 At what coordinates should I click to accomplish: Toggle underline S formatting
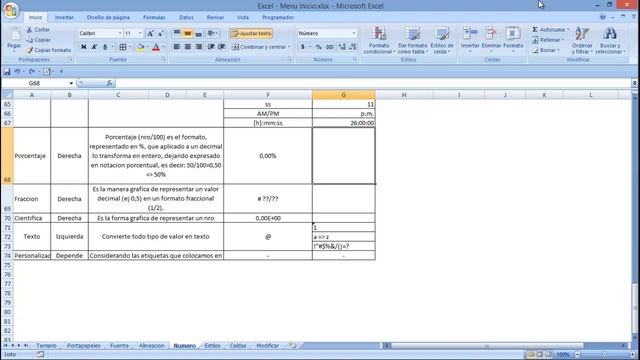pyautogui.click(x=105, y=47)
